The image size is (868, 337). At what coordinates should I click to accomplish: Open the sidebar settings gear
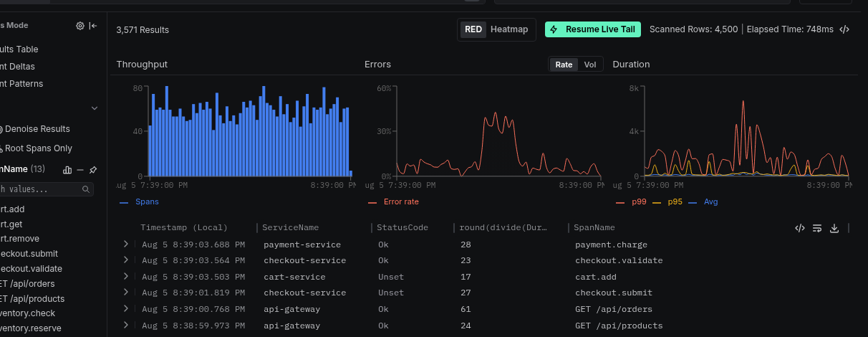(x=80, y=26)
